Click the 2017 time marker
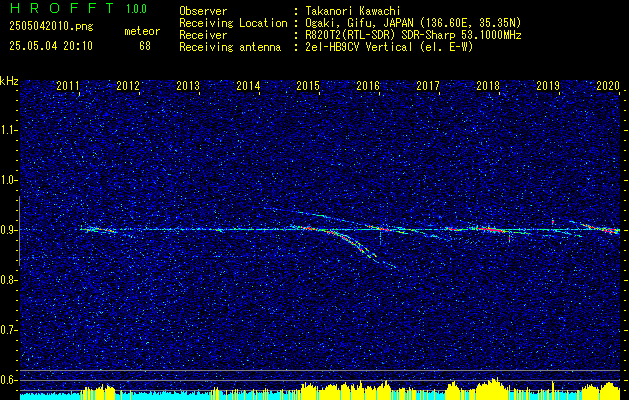The image size is (629, 400). [428, 85]
